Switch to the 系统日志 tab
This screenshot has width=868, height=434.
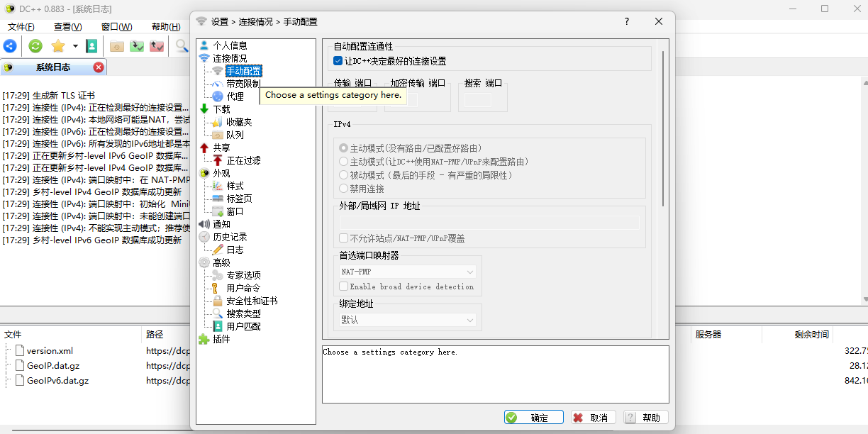(x=53, y=67)
